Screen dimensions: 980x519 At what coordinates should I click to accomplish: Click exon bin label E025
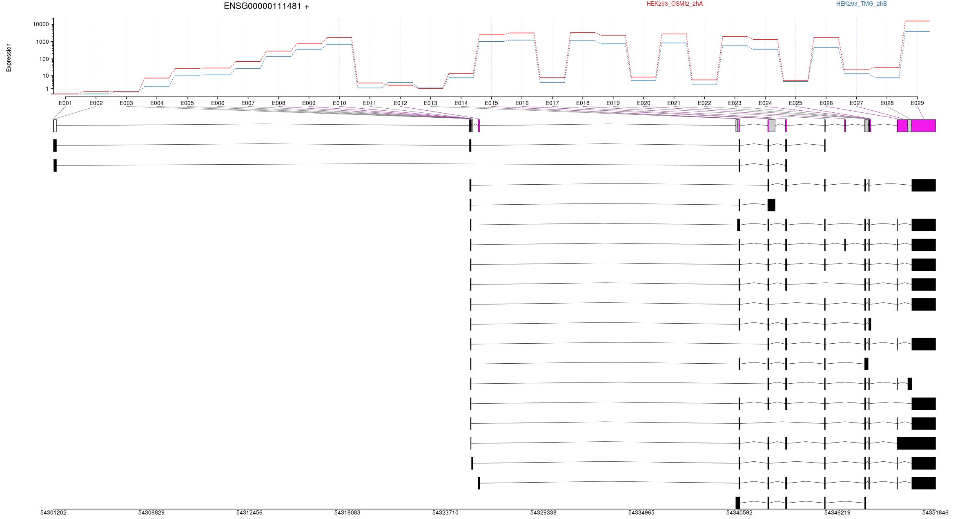795,103
